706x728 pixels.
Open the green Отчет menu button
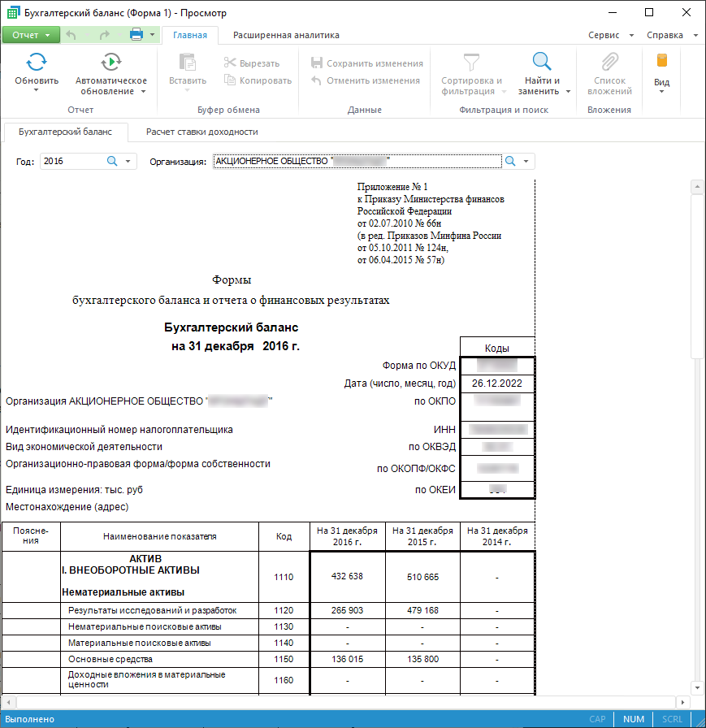click(31, 35)
